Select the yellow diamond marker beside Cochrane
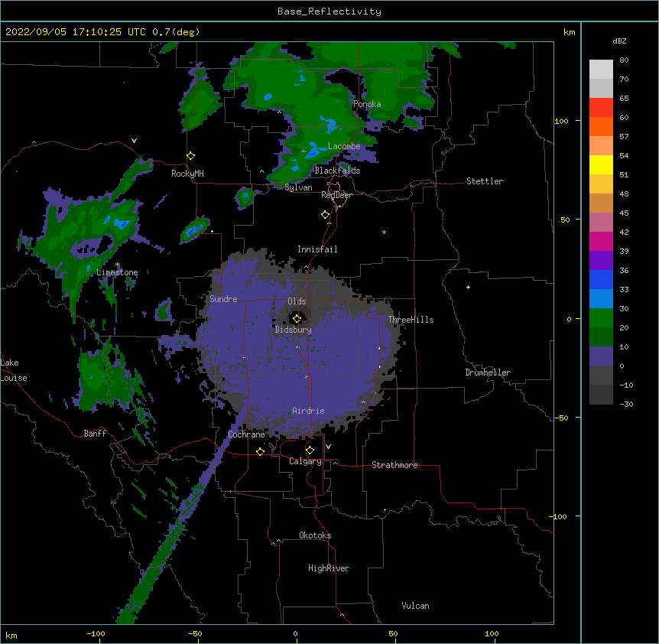 pos(260,451)
